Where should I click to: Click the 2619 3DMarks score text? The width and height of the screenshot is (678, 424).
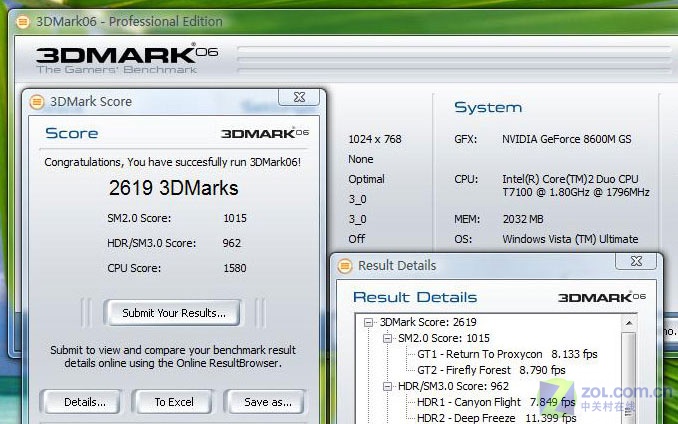[173, 188]
